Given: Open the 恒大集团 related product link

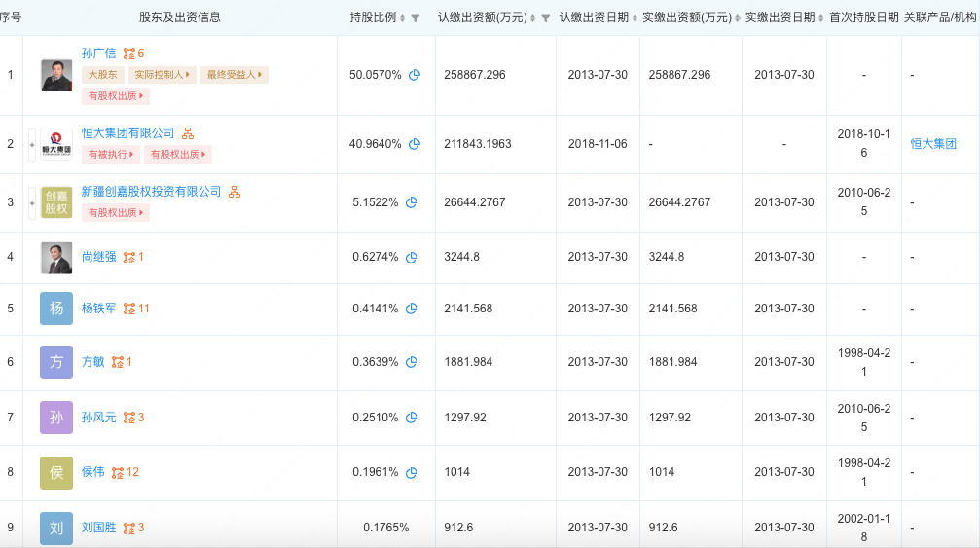Looking at the screenshot, I should (933, 144).
